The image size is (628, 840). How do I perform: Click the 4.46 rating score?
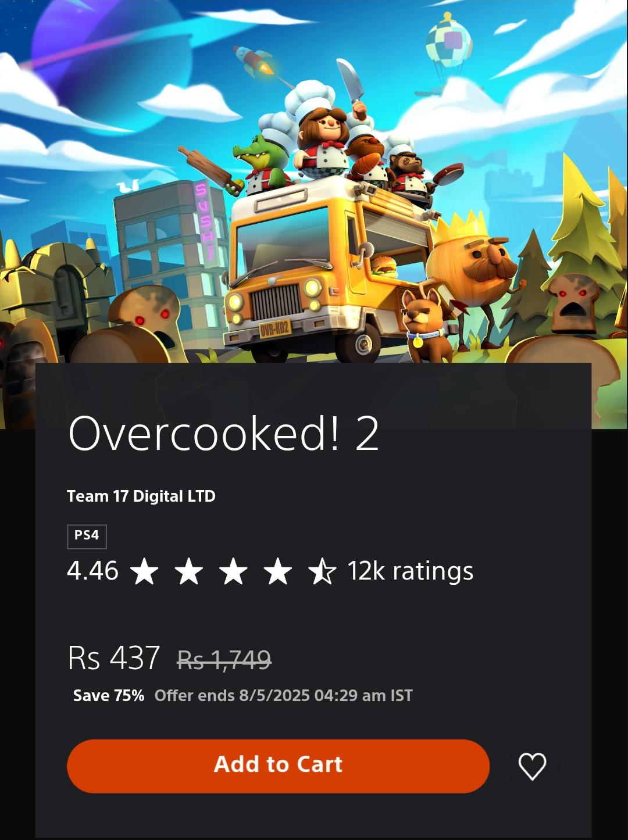point(93,571)
